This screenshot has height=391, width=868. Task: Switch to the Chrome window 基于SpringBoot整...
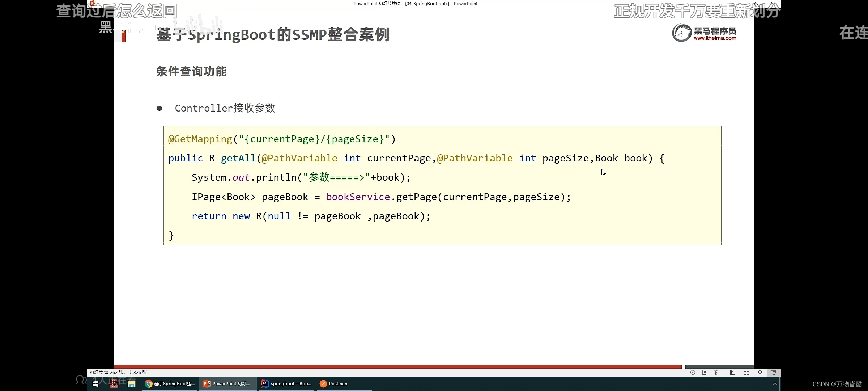click(170, 383)
